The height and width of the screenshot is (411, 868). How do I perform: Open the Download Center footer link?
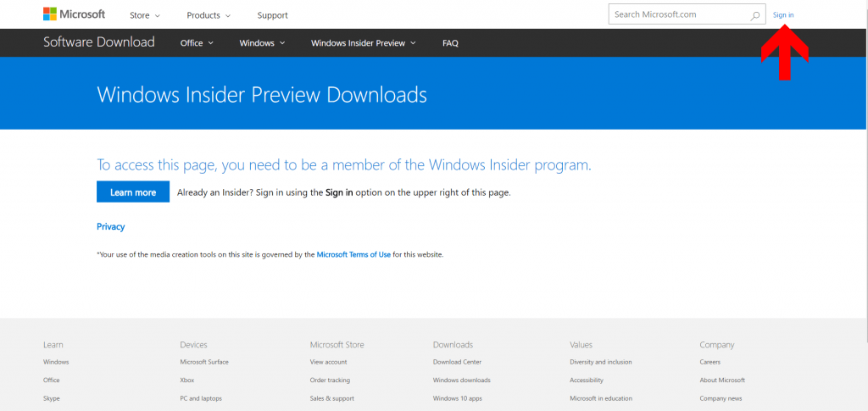point(457,363)
